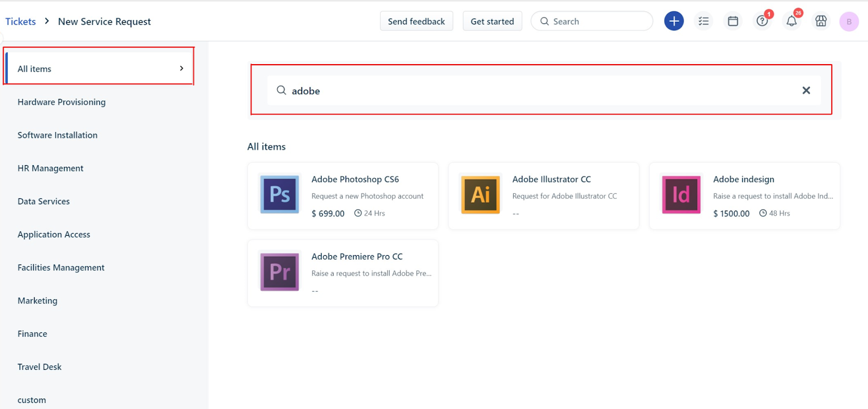868x409 pixels.
Task: Open the help question mark icon
Action: point(762,21)
